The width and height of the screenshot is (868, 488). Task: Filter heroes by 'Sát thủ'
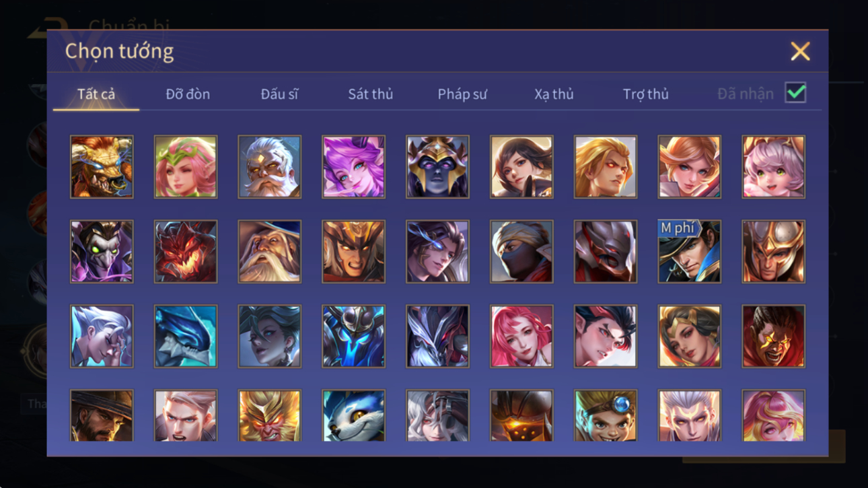tap(370, 94)
